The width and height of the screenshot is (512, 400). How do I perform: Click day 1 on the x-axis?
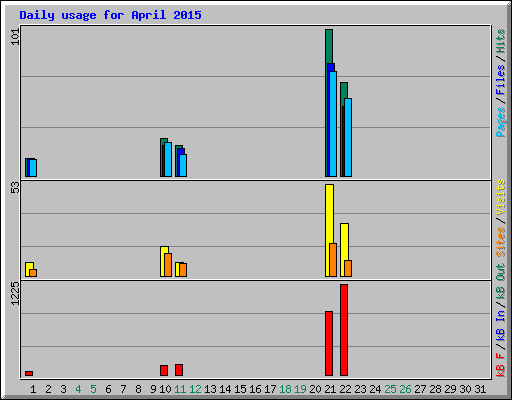click(33, 389)
